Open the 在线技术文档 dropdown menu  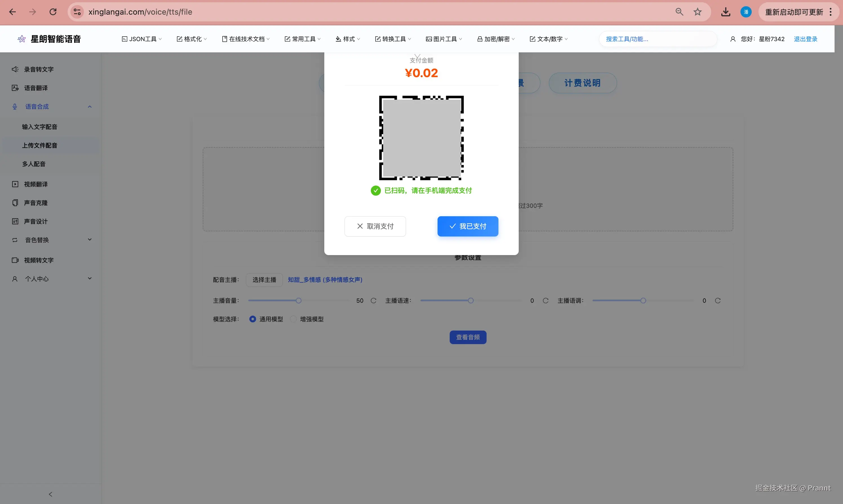coord(246,39)
